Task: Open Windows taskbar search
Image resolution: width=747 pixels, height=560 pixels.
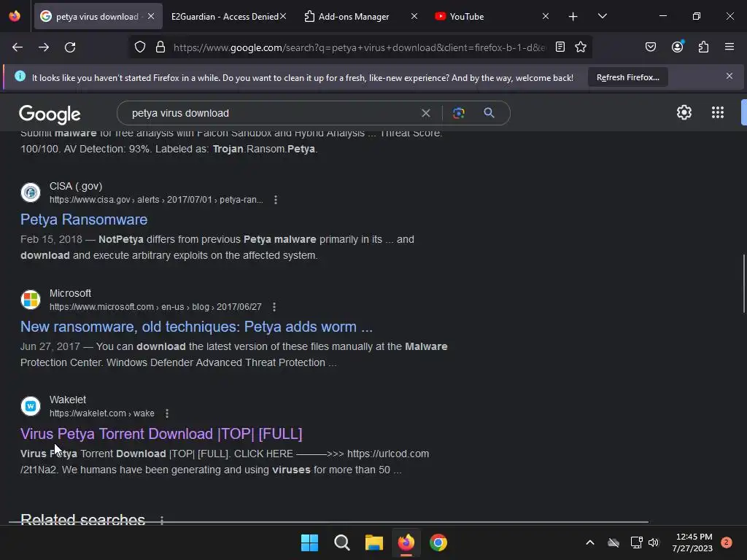Action: [x=341, y=542]
